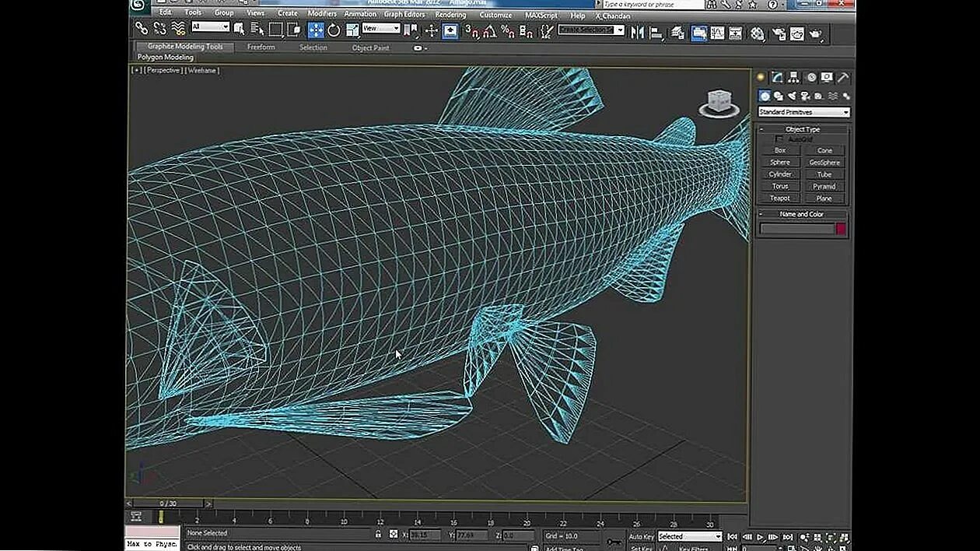Click the time slider 0 / 30 handle

pyautogui.click(x=169, y=504)
